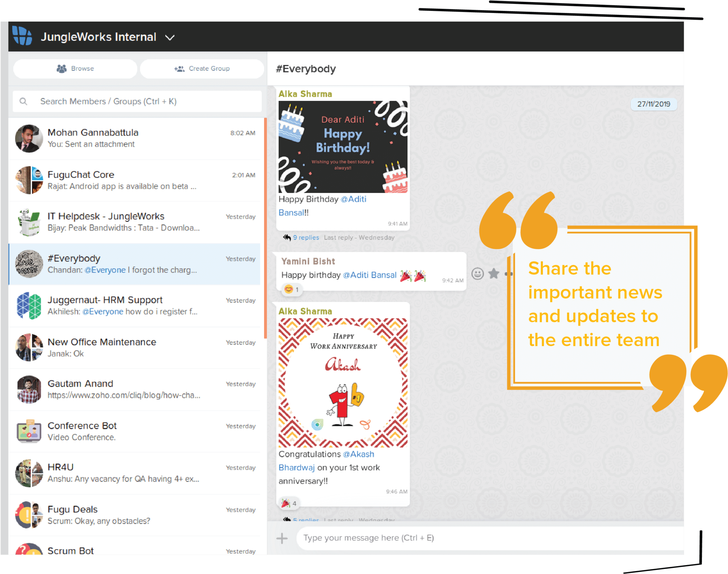The height and width of the screenshot is (574, 728).
Task: Open the Juggernaut- HRM Support chat
Action: click(x=134, y=306)
